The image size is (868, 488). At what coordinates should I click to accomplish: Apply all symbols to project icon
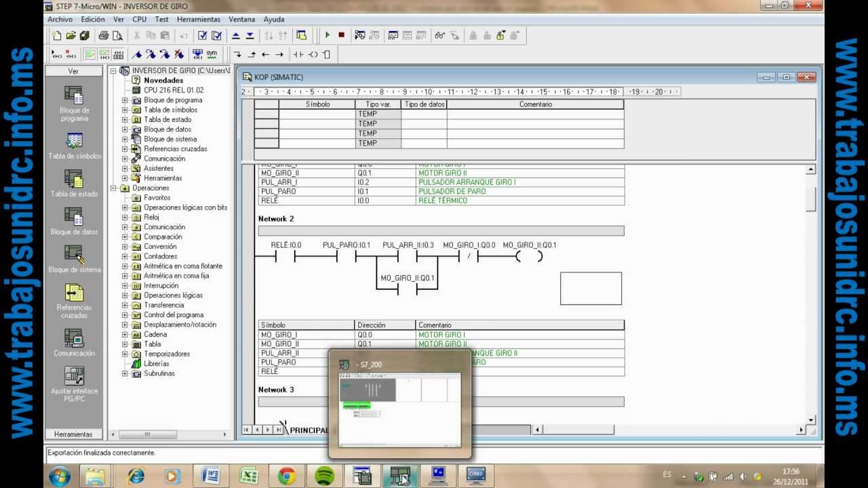coord(197,54)
